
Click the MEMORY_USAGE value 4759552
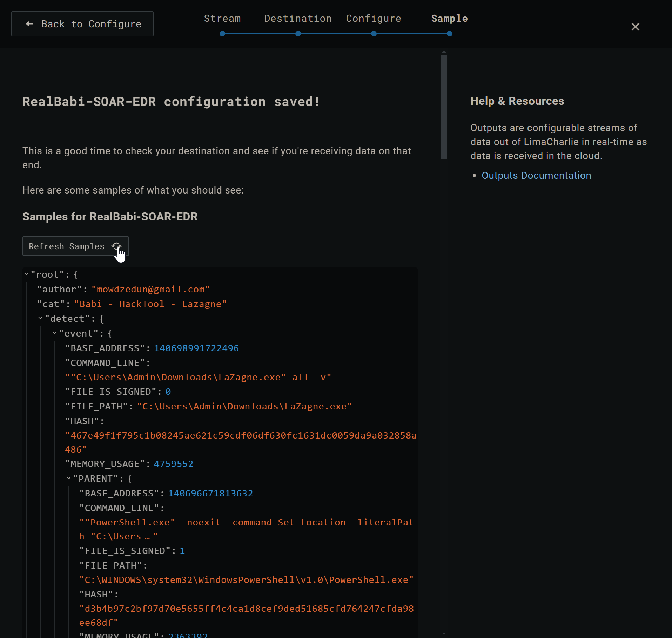(x=174, y=464)
